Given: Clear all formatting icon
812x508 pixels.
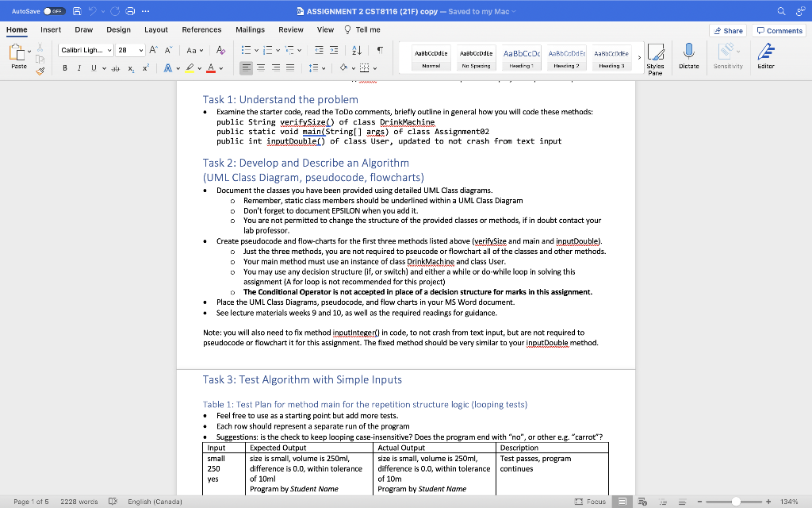Looking at the screenshot, I should pyautogui.click(x=220, y=50).
